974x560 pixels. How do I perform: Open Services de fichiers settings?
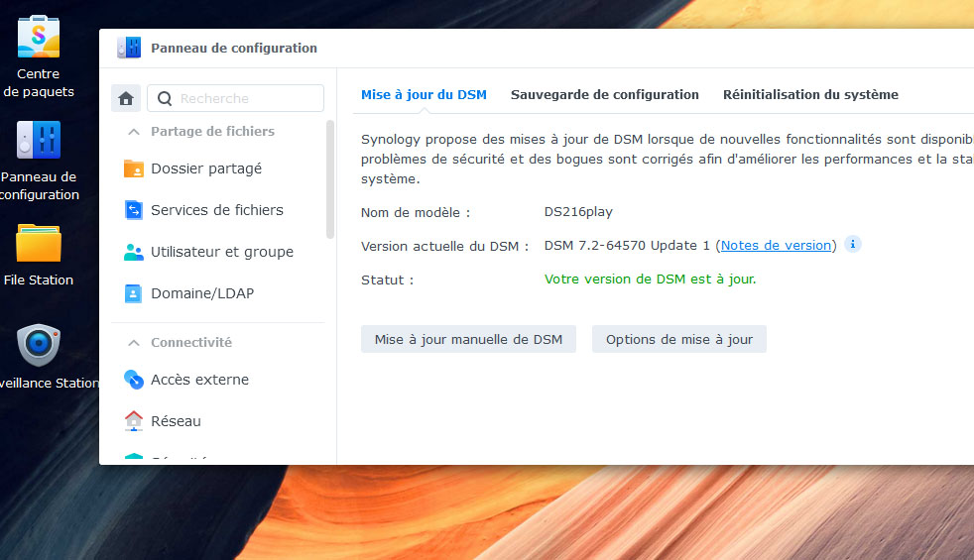pos(216,210)
